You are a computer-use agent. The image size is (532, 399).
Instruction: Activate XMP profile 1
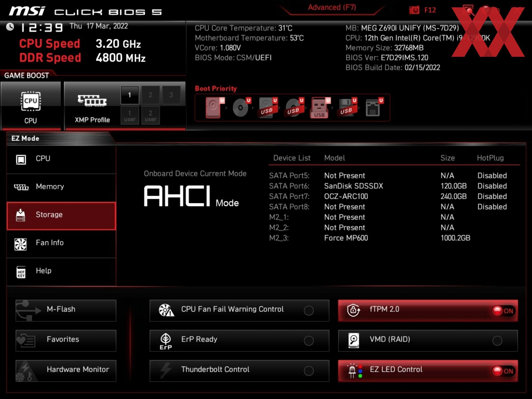[129, 95]
